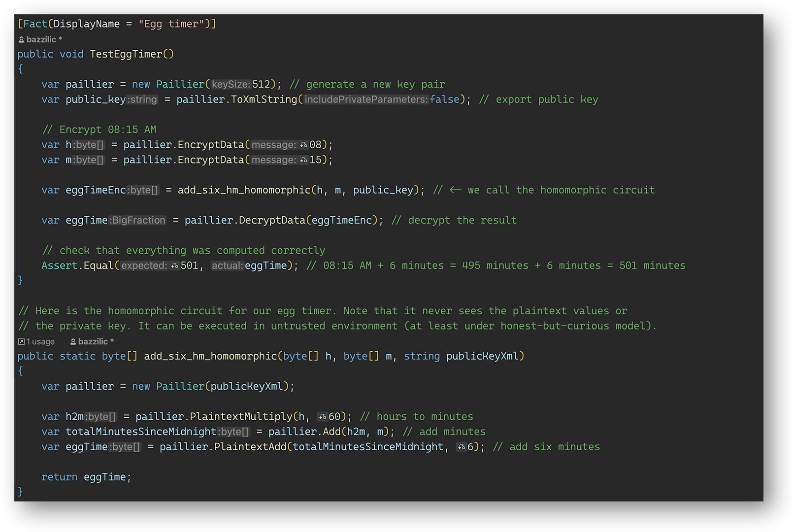Screen dimensions: 794x532
Task: Click 'bazzilic' author link above TestEggTimer
Action: point(41,39)
